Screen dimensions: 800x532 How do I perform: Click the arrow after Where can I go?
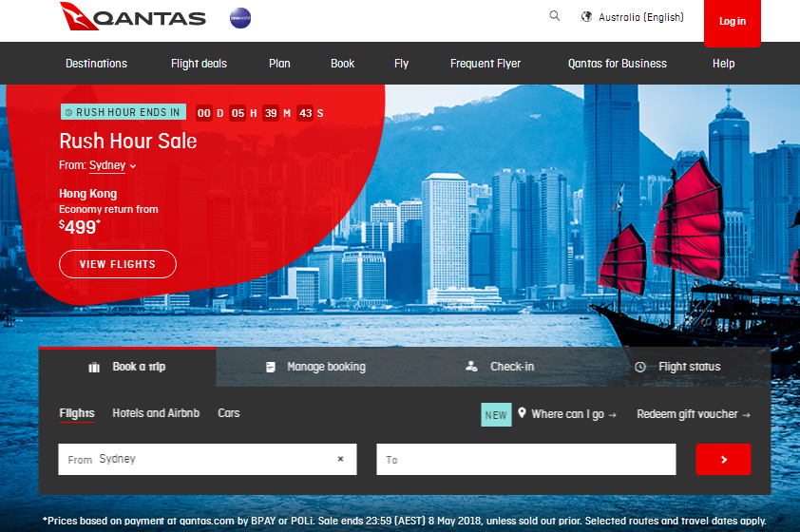[x=612, y=415]
